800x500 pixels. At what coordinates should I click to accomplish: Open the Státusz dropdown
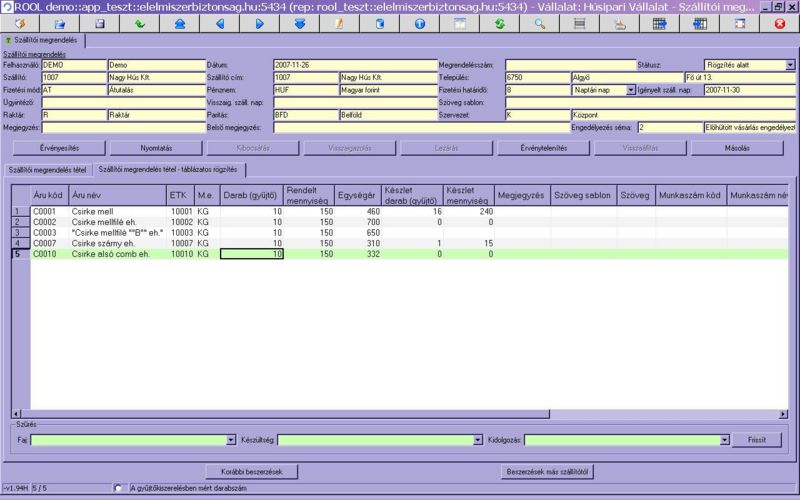[x=790, y=64]
